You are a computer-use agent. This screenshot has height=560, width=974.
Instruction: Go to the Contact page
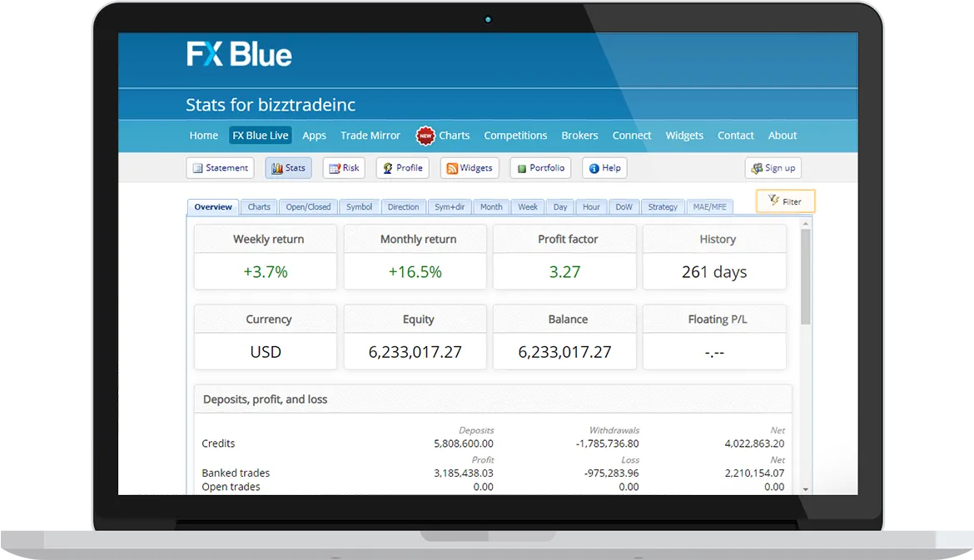(x=735, y=136)
